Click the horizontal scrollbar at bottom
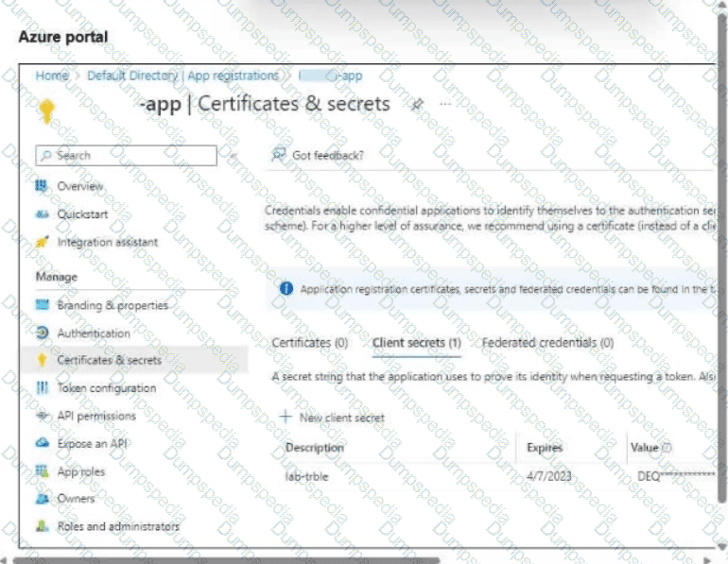The height and width of the screenshot is (564, 728). coord(225,560)
